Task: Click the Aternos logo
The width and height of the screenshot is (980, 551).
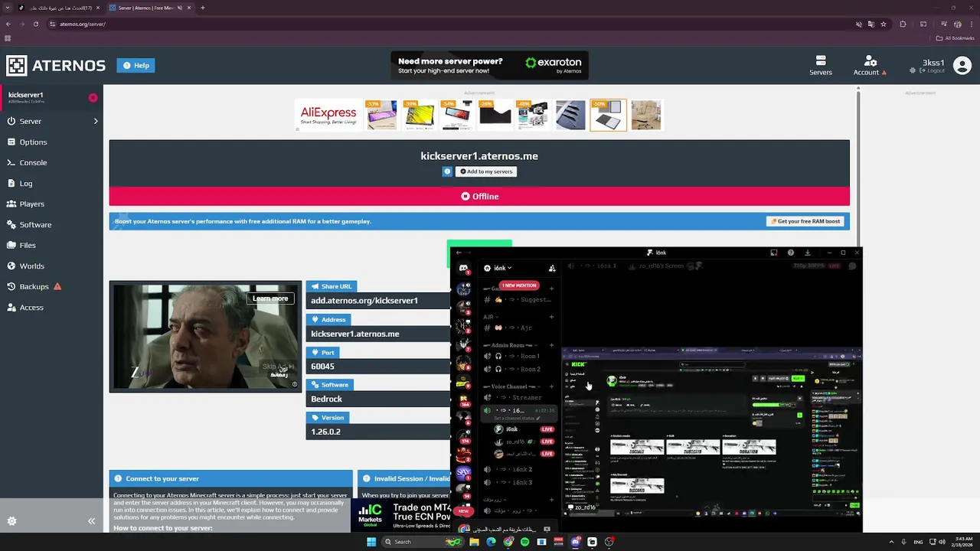Action: coord(56,66)
